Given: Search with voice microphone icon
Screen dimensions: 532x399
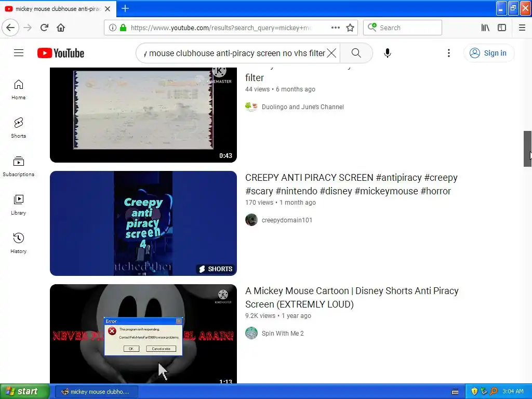Looking at the screenshot, I should coord(388,53).
